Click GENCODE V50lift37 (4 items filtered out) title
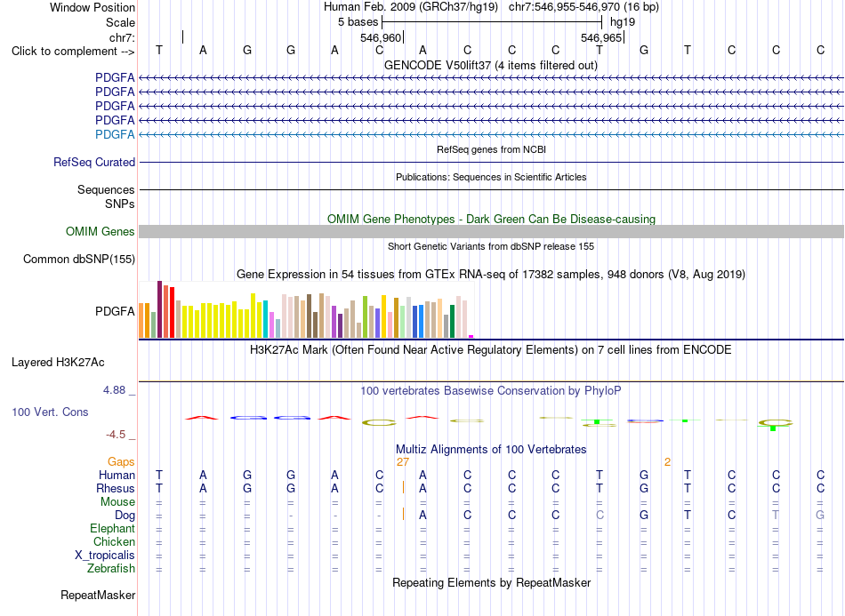This screenshot has height=616, width=845. tap(491, 66)
